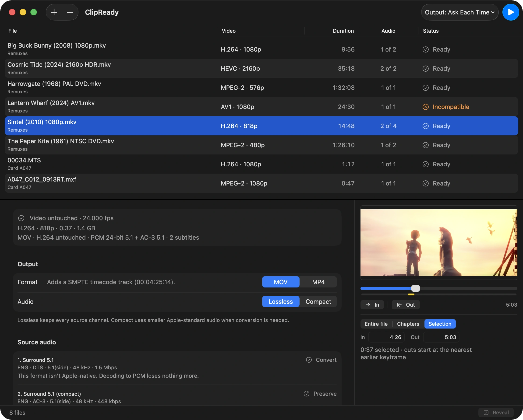Click the Preserve label for Surround 5.1 (compact)
The image size is (523, 420).
pyautogui.click(x=325, y=394)
